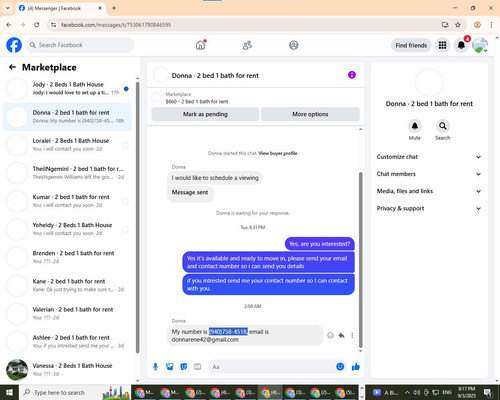Image resolution: width=500 pixels, height=400 pixels.
Task: Mute the Donna conversation
Action: [x=415, y=126]
